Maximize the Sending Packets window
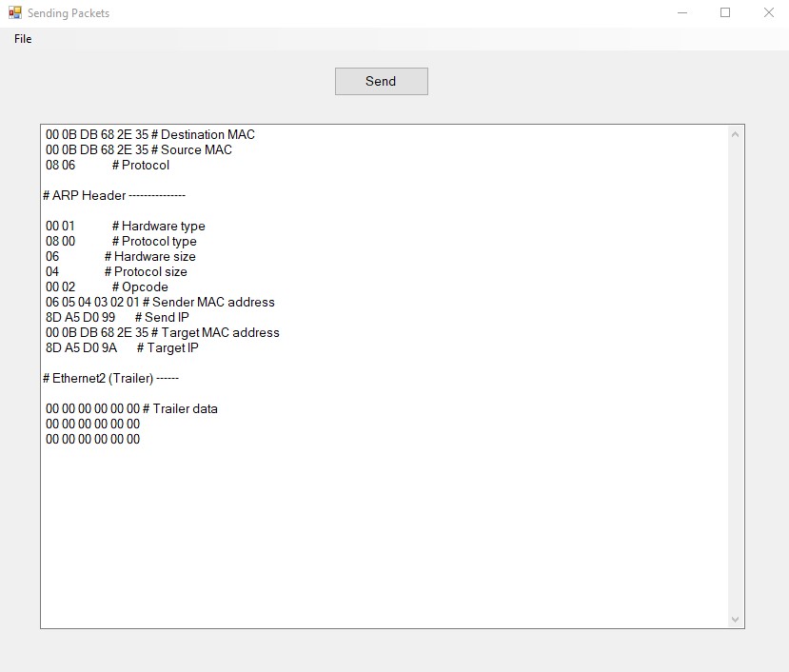789x672 pixels. pyautogui.click(x=725, y=12)
